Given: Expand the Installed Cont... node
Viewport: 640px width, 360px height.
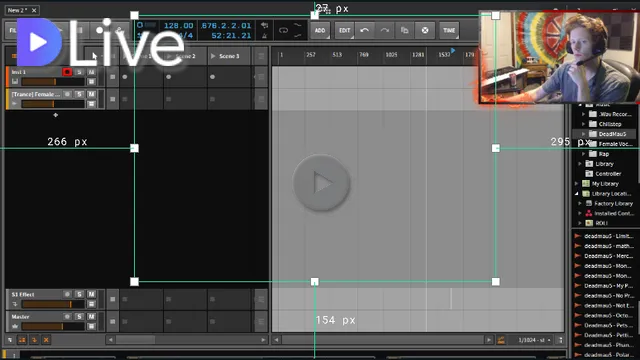Looking at the screenshot, I should click(x=580, y=213).
